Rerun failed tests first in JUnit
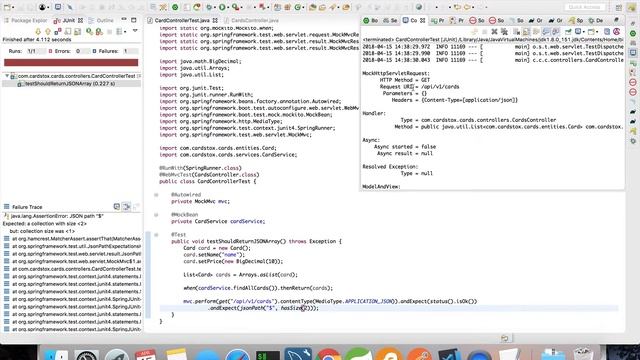The width and height of the screenshot is (640, 360). (x=99, y=31)
